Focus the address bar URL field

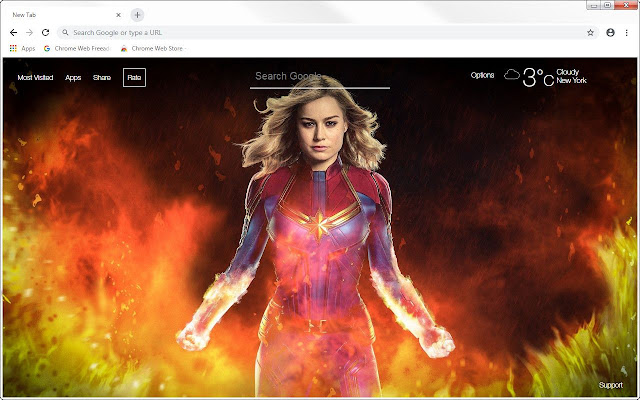point(328,33)
